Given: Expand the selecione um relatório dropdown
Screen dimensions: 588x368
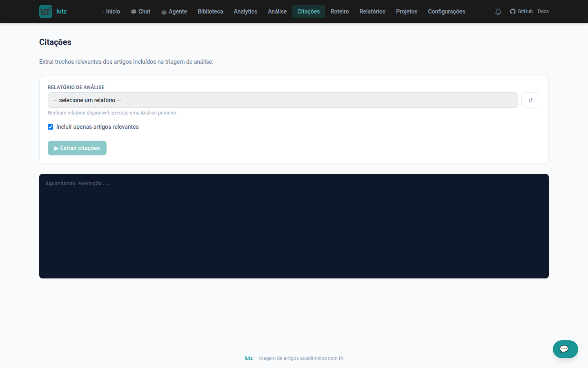Looking at the screenshot, I should point(283,100).
